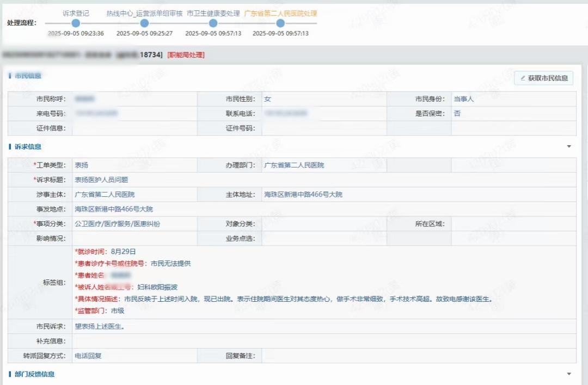Click the empty 补充信息 field
Image resolution: width=588 pixels, height=385 pixels.
point(323,341)
